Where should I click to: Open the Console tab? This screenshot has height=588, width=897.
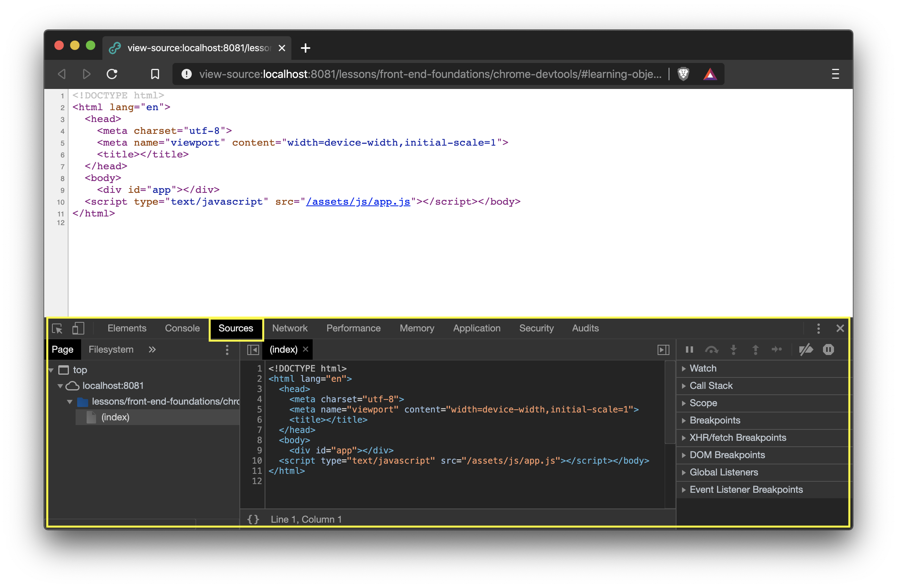(x=182, y=328)
